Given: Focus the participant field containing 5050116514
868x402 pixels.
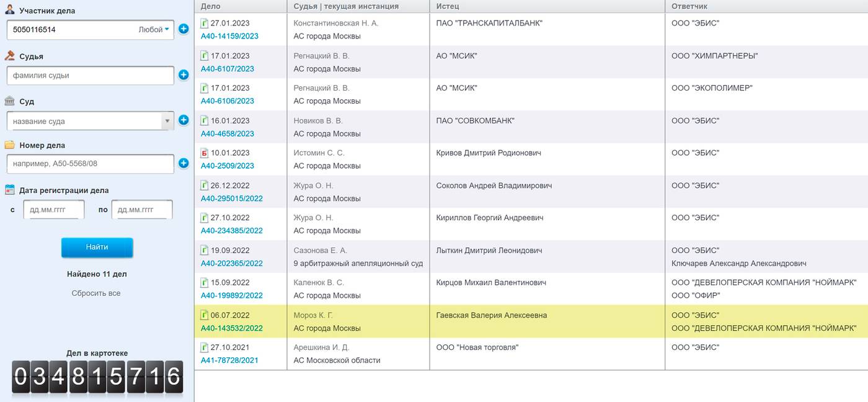Looking at the screenshot, I should (x=90, y=29).
